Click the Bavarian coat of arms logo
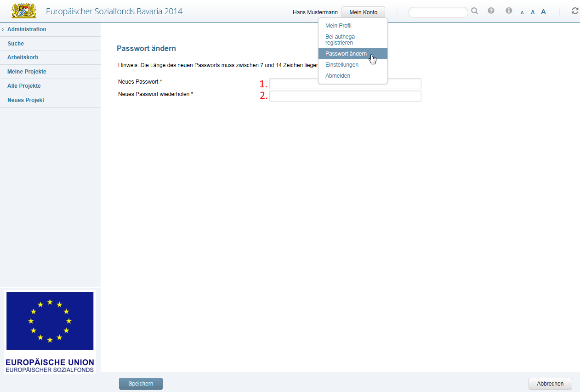The height and width of the screenshot is (392, 580). pyautogui.click(x=23, y=11)
